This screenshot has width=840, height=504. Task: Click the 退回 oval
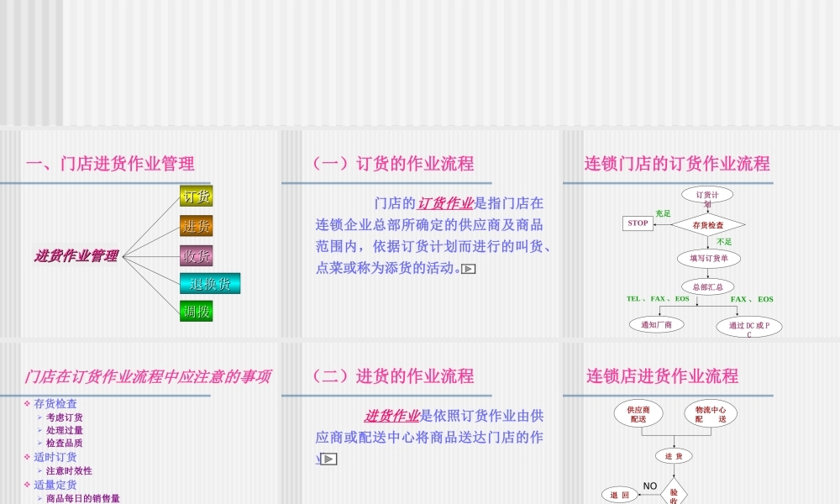tap(620, 496)
